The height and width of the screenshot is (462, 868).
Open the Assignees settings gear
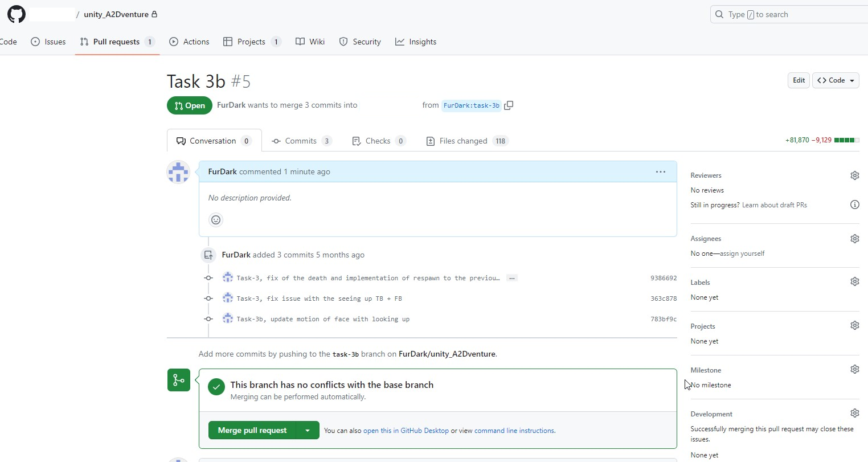click(854, 239)
